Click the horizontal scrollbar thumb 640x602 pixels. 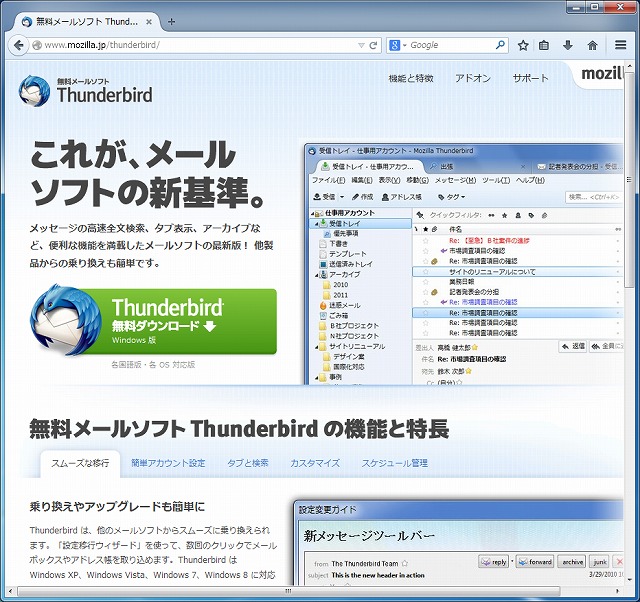(x=288, y=591)
